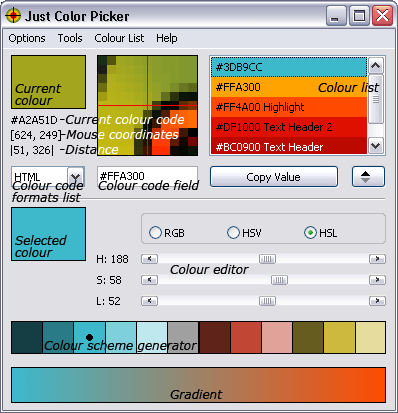Pick the salmon pink scheme swatch

[x=277, y=337]
